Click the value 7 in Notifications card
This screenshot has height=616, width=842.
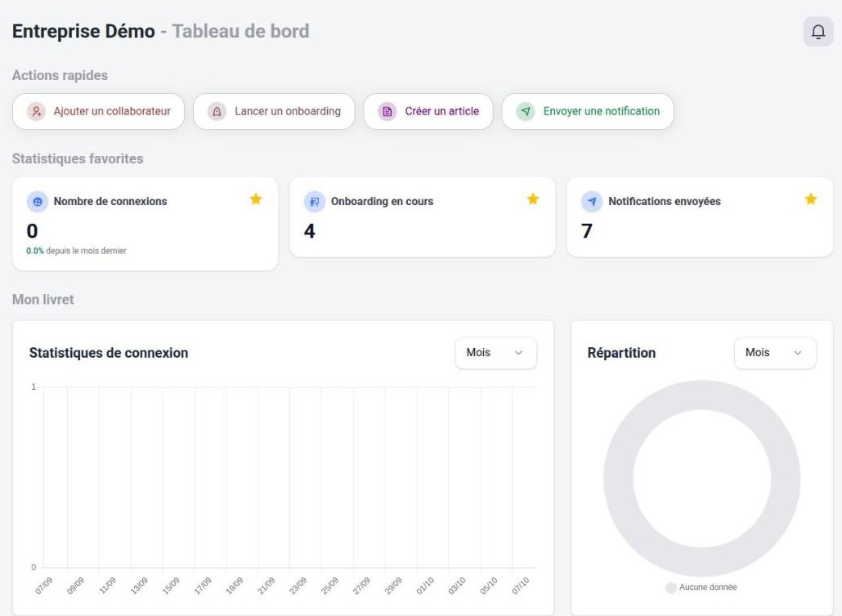[586, 231]
